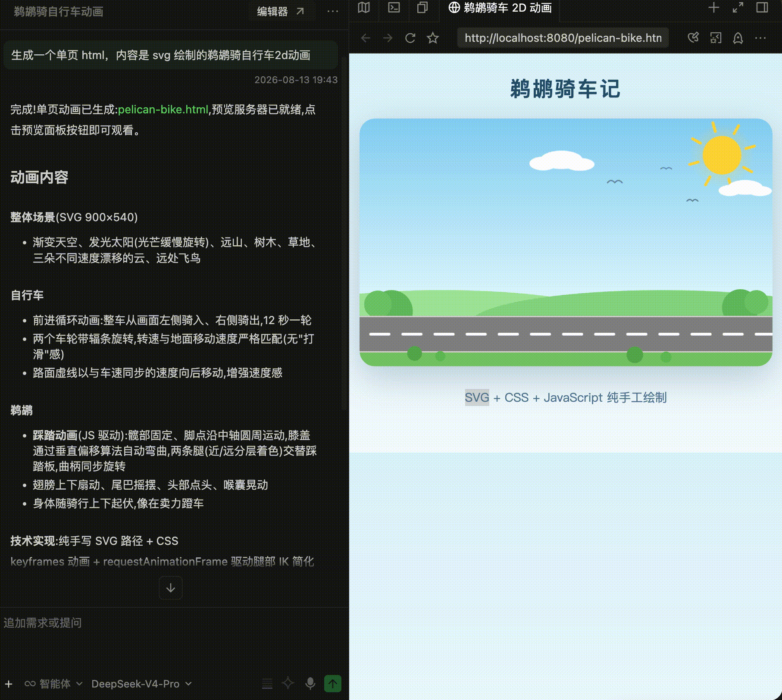Viewport: 782px width, 700px height.
Task: Open chat header more options dots
Action: tap(333, 12)
